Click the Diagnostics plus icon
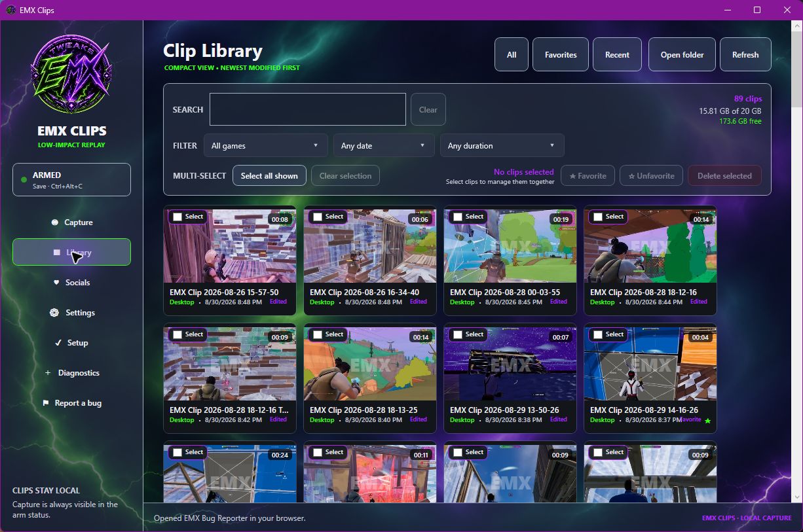This screenshot has height=532, width=803. pos(48,373)
